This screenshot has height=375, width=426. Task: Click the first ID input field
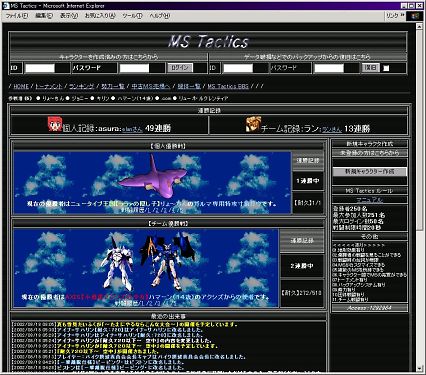(40, 68)
